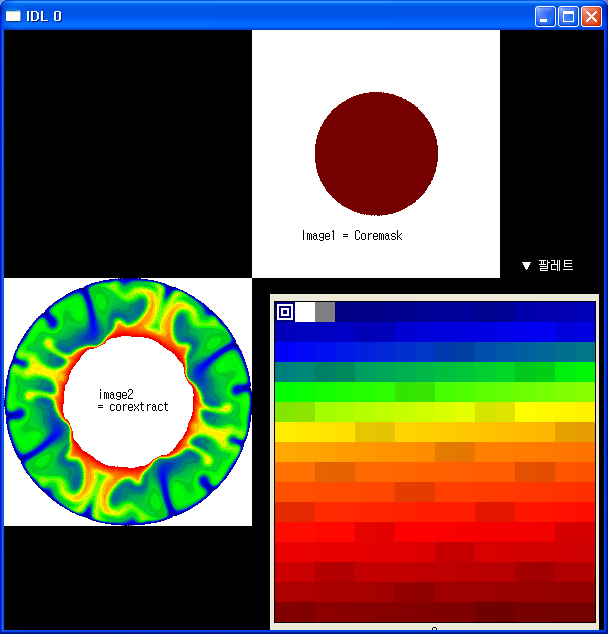Click the 'IDL 0' title bar text
Screen dimensions: 608x634
(44, 16)
